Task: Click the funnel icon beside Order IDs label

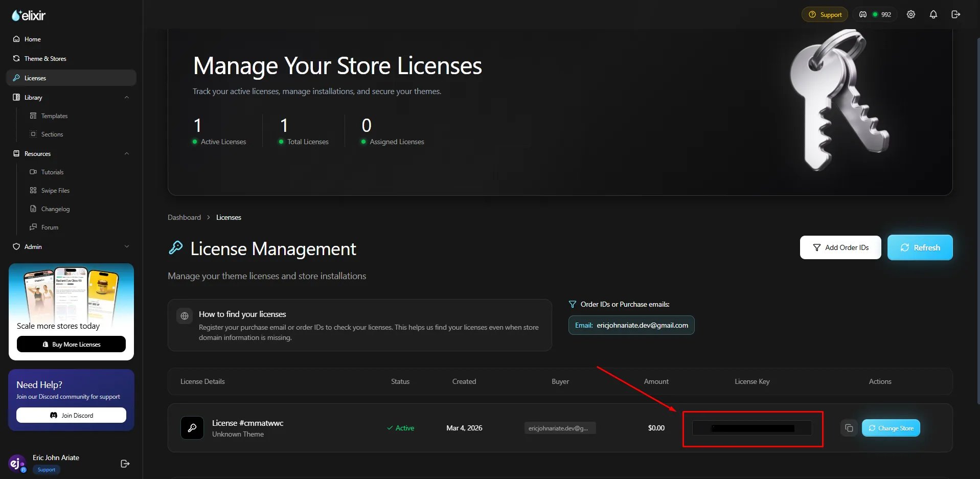Action: (x=573, y=304)
